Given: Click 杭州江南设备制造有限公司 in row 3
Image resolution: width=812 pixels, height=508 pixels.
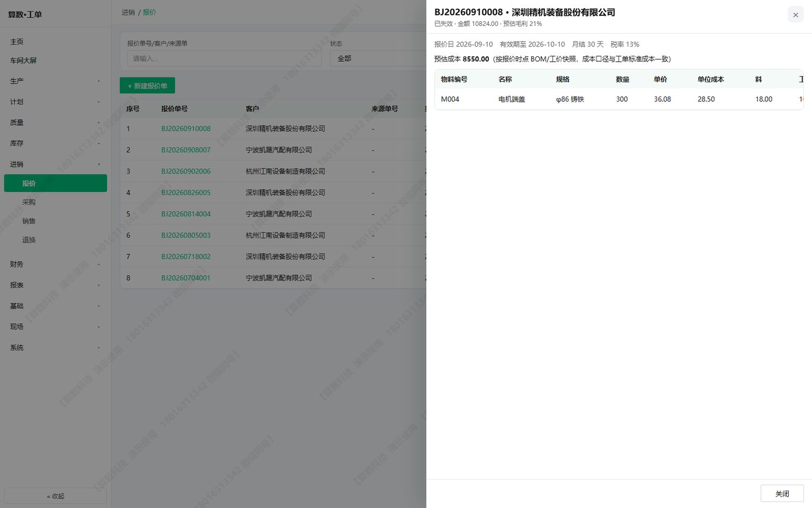Looking at the screenshot, I should click(x=285, y=171).
